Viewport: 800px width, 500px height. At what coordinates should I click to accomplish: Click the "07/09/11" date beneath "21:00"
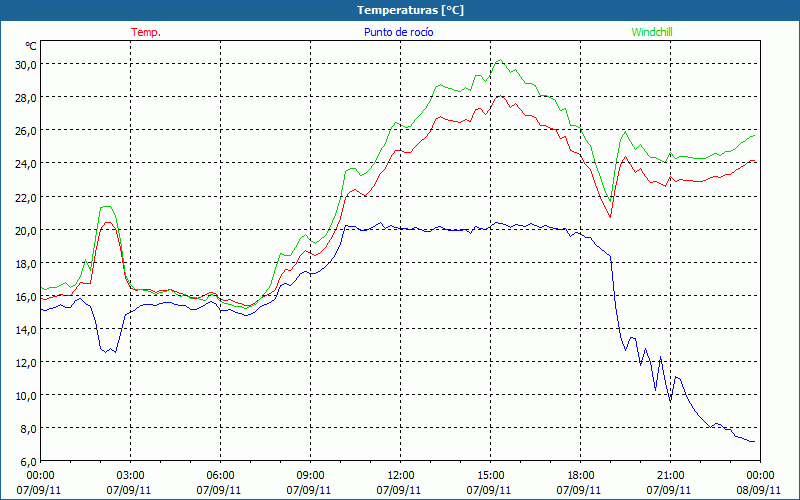669,490
